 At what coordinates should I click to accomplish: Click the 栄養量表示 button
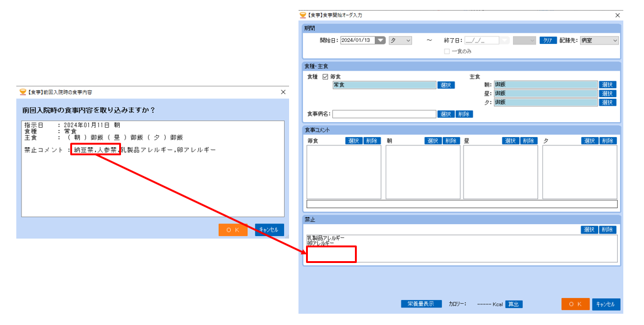(x=421, y=304)
